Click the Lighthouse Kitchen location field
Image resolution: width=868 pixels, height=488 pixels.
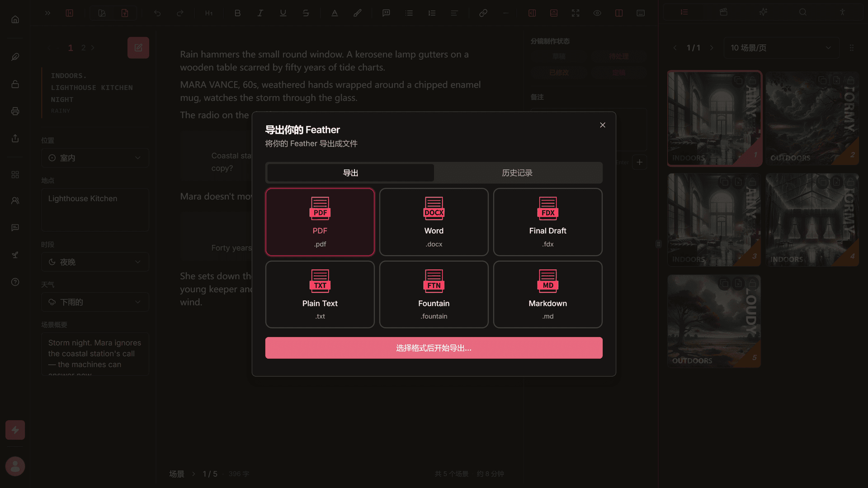click(x=95, y=210)
